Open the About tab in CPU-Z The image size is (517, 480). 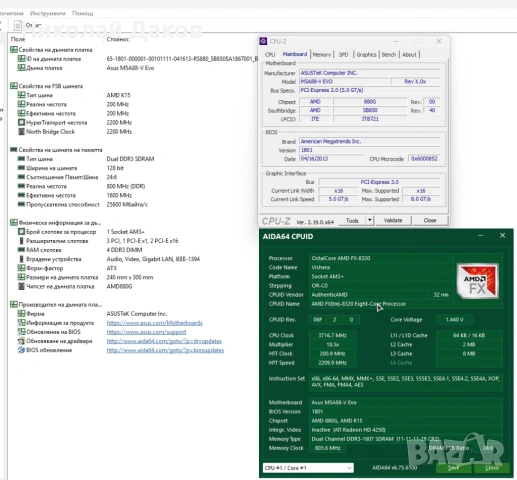409,55
